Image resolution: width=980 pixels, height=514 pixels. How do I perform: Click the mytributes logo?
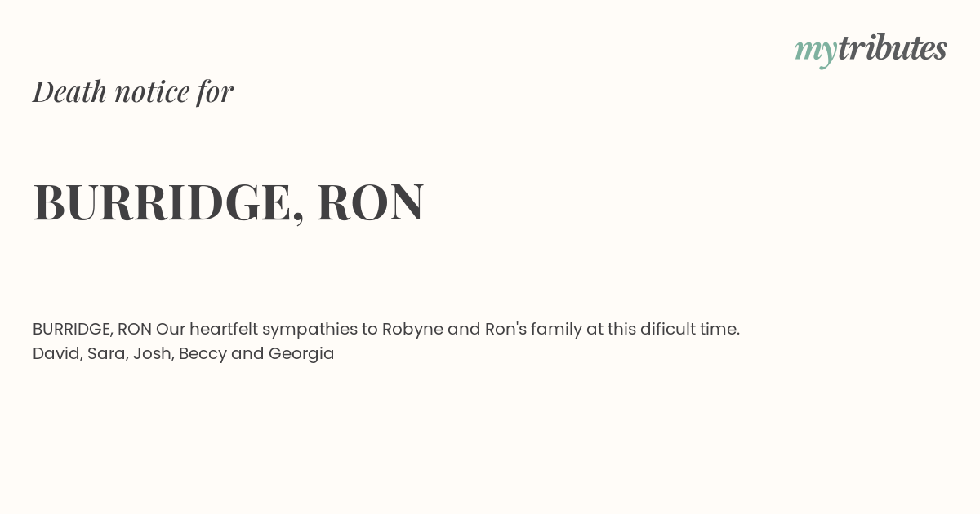(871, 50)
